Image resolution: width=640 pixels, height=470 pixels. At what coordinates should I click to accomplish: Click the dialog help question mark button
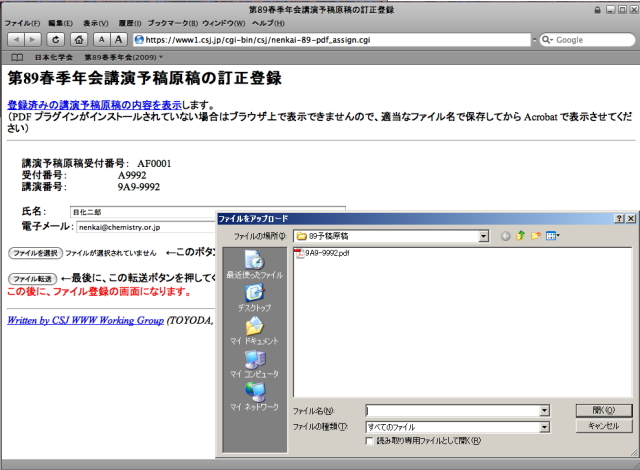(619, 219)
